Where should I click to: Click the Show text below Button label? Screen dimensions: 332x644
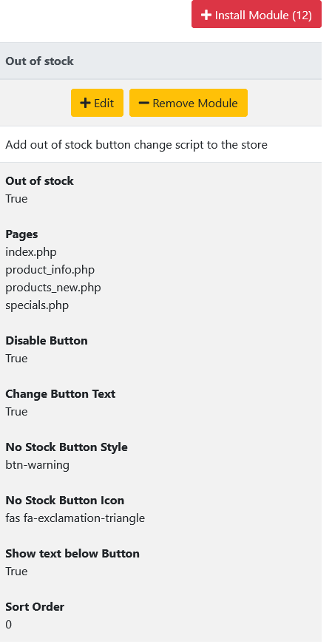click(x=72, y=554)
